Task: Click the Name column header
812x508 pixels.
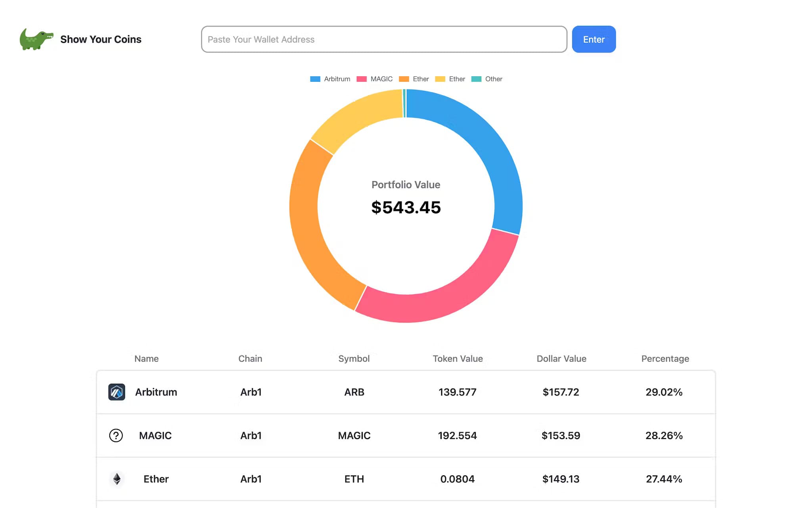Action: (x=146, y=358)
